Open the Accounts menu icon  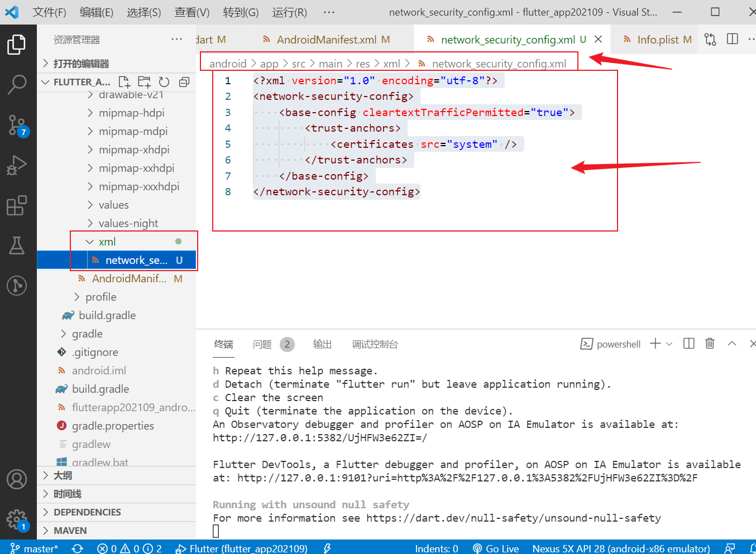(17, 479)
